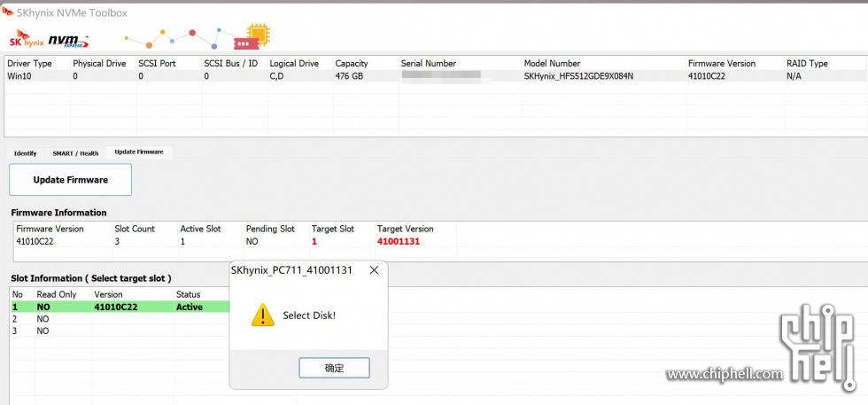Click the Read Only column header

(57, 294)
